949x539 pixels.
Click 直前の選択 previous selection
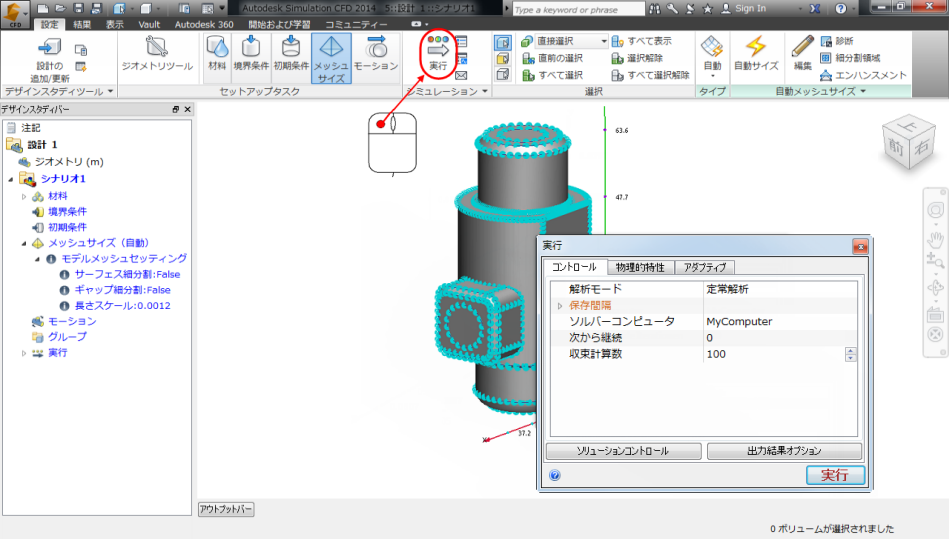click(x=553, y=58)
